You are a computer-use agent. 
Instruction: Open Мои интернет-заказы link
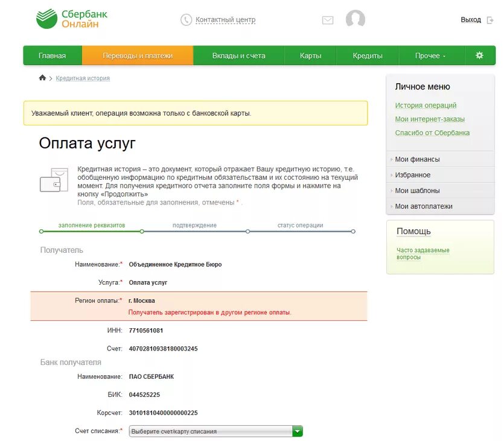pos(430,119)
